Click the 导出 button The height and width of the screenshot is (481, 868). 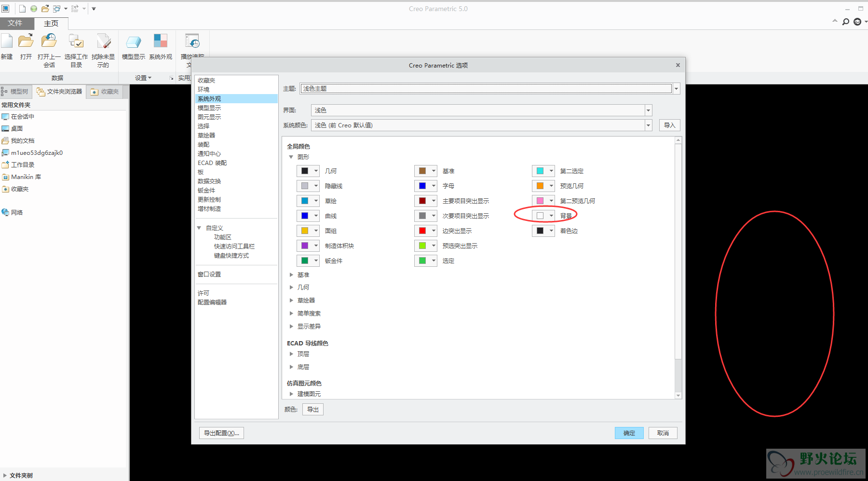pyautogui.click(x=313, y=410)
